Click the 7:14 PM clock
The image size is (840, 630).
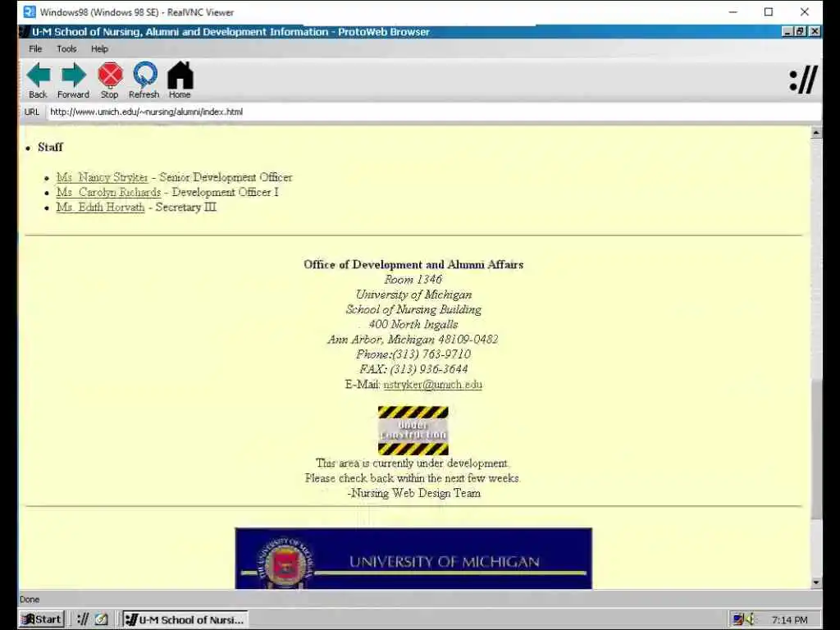tap(790, 620)
